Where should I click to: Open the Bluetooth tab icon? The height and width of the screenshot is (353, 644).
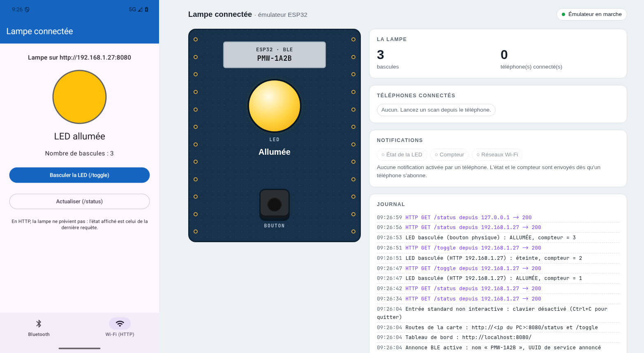(x=39, y=323)
